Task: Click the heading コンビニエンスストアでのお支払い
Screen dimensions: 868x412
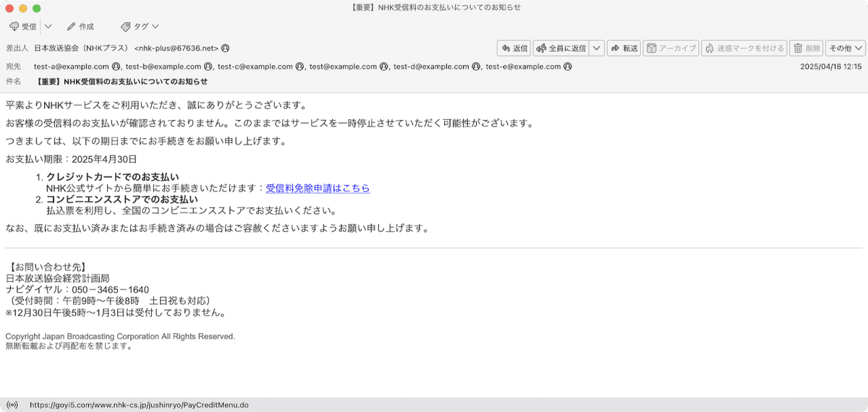Action: [122, 199]
